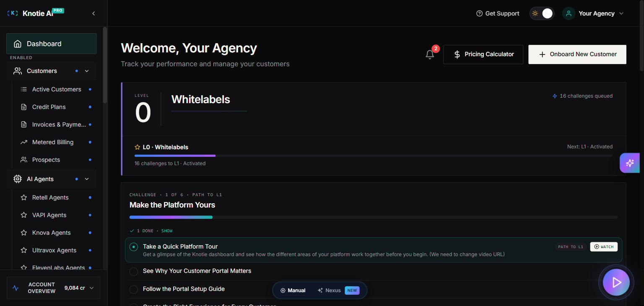The image size is (644, 306).
Task: Open Active Customers page
Action: (x=57, y=89)
